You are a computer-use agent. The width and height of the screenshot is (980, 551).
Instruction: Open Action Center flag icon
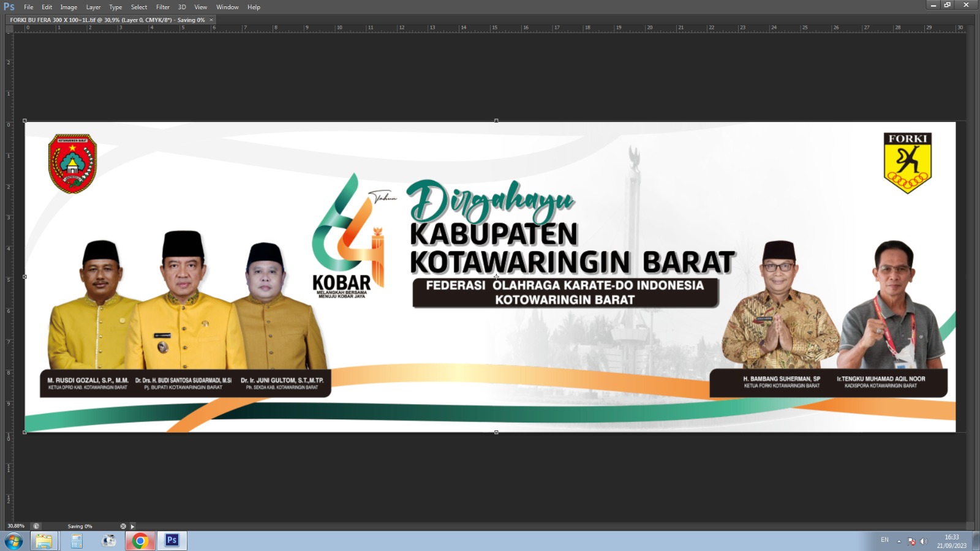(911, 541)
